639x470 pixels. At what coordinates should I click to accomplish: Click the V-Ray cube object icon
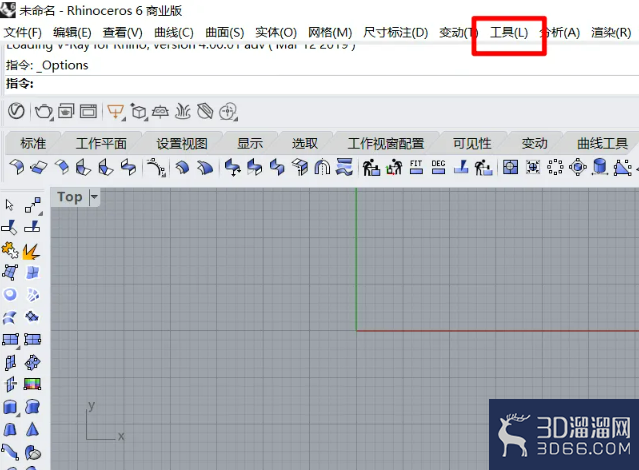click(x=139, y=111)
